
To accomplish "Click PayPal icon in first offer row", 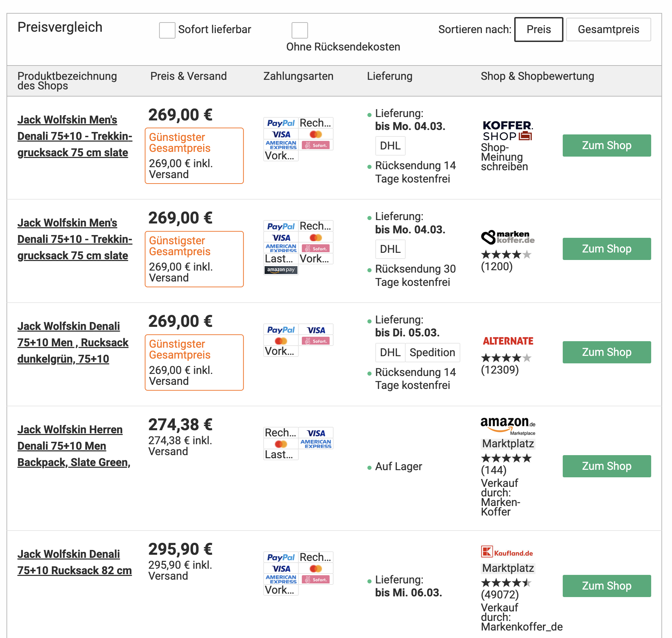I will [x=281, y=123].
